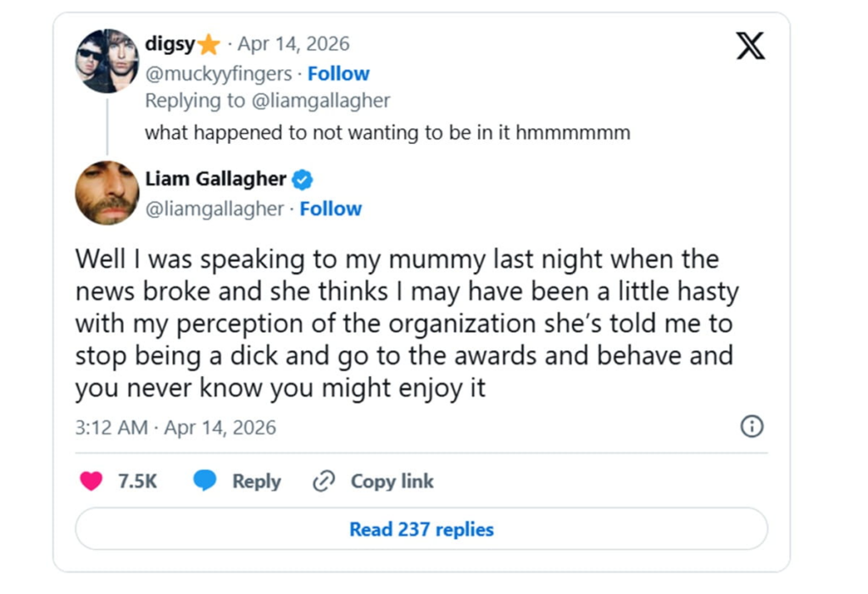Click the X logo icon
Viewport: 868px width, 594px height.
coord(750,46)
